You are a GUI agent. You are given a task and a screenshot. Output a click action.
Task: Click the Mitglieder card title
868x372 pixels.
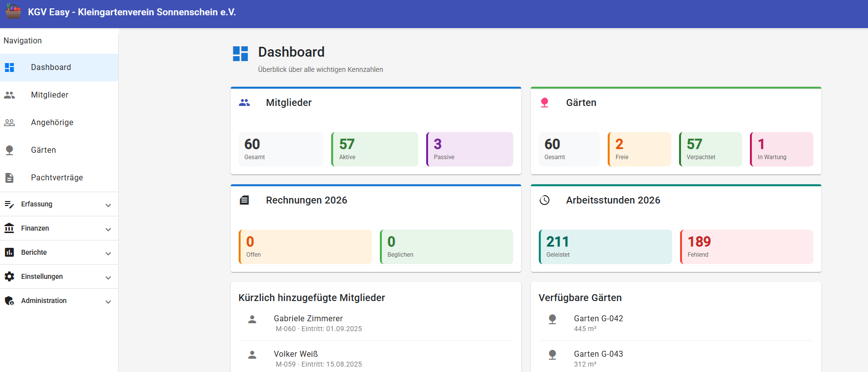(289, 102)
